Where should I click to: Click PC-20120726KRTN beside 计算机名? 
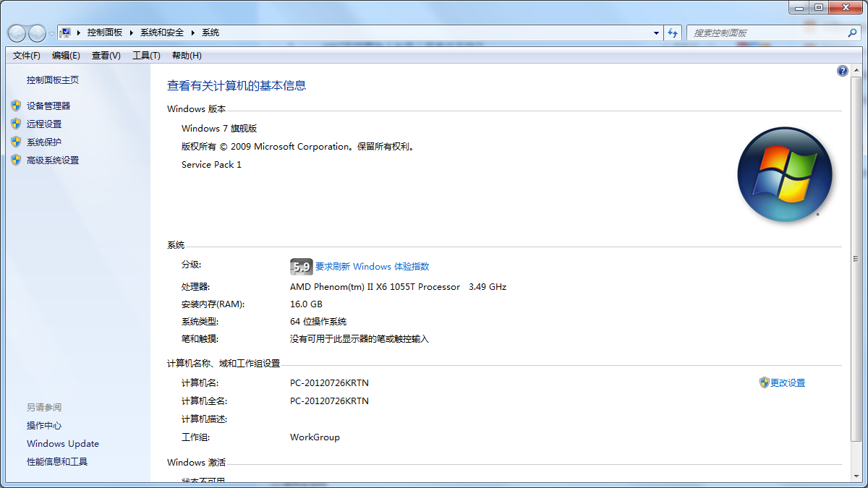tap(329, 383)
